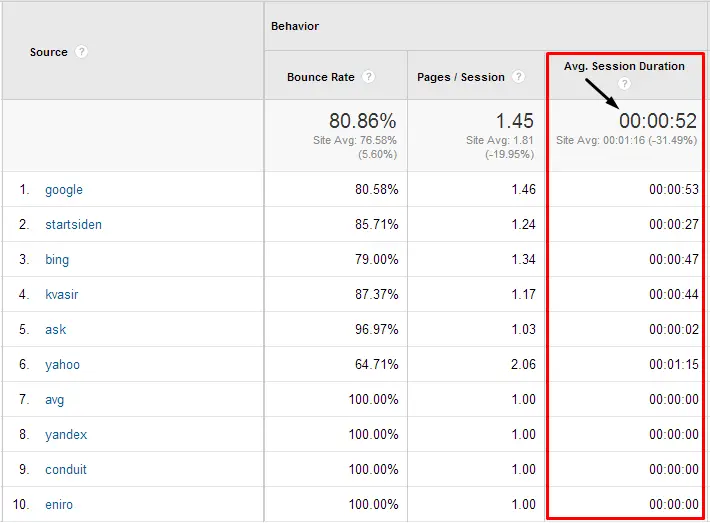Select avg row bounce rate 100.00%

[374, 399]
